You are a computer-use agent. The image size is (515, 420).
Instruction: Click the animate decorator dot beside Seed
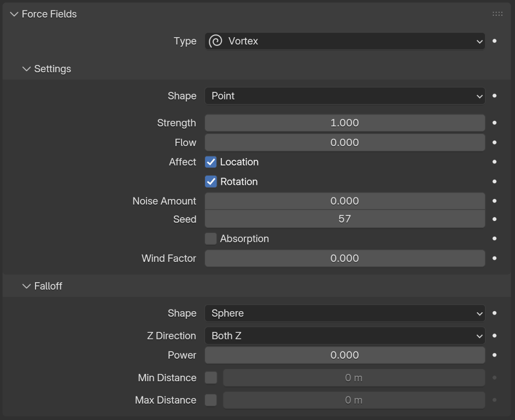point(494,219)
